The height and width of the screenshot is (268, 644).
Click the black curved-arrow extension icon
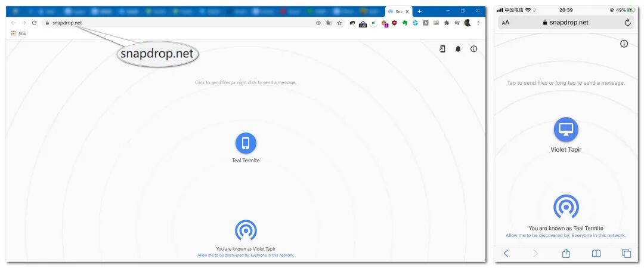pyautogui.click(x=352, y=23)
